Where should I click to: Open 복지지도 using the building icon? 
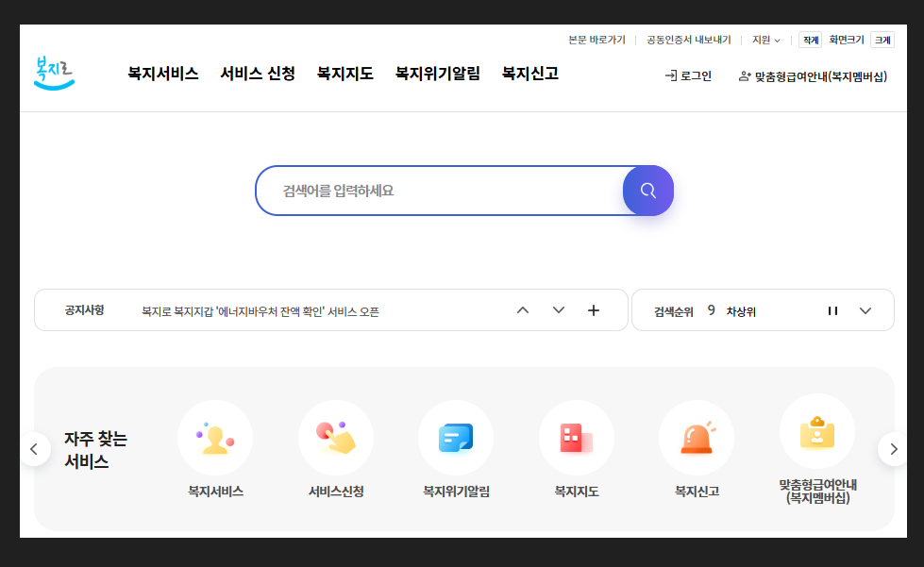click(577, 437)
